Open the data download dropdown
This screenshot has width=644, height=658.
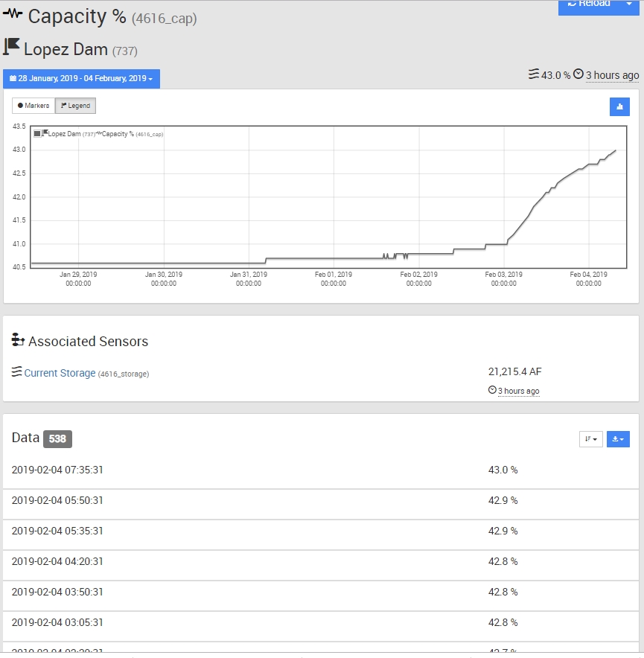(x=618, y=439)
